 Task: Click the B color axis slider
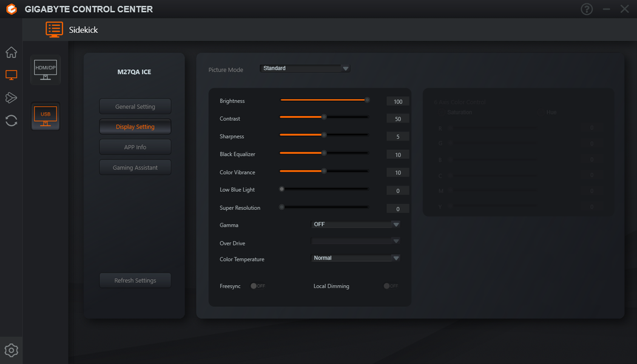click(492, 160)
